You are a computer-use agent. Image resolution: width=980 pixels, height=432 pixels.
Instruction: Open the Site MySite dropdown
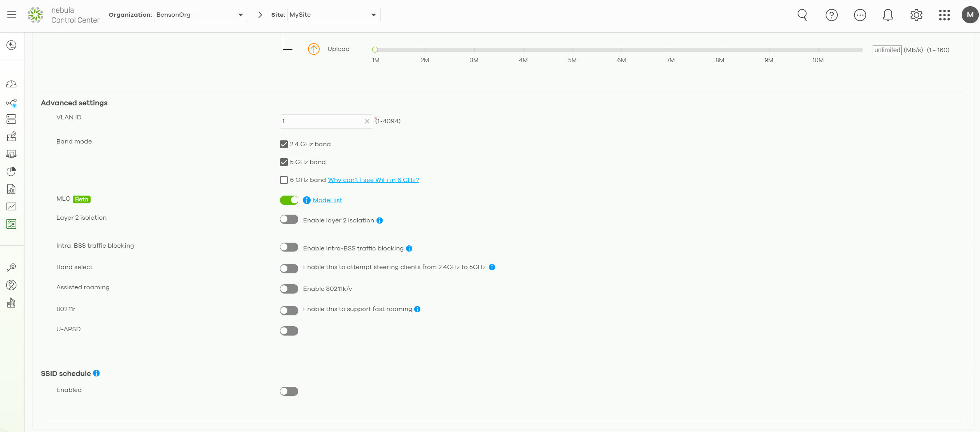click(334, 15)
